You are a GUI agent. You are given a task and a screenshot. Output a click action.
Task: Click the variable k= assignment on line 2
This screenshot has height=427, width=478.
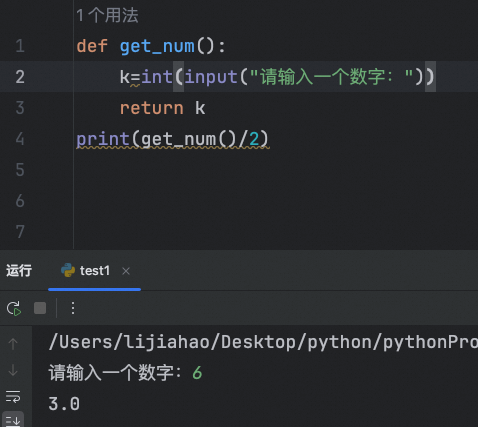130,77
